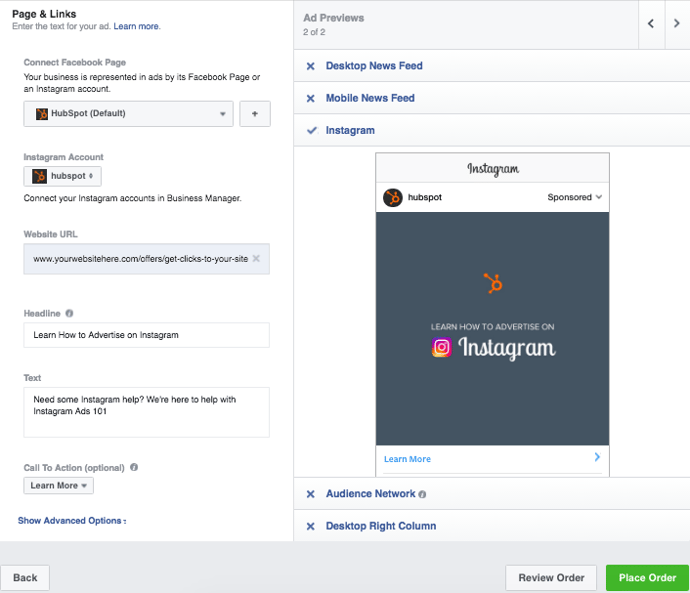
Task: Open Learn More call to action dropdown
Action: (59, 486)
